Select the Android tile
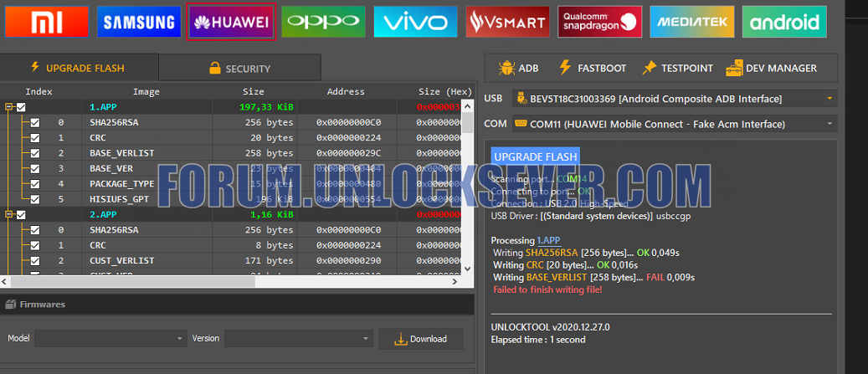 click(784, 22)
